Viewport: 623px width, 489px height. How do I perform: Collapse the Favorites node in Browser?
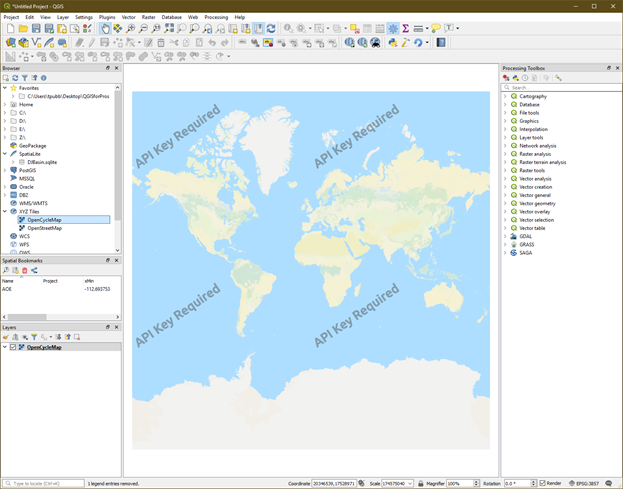point(5,88)
